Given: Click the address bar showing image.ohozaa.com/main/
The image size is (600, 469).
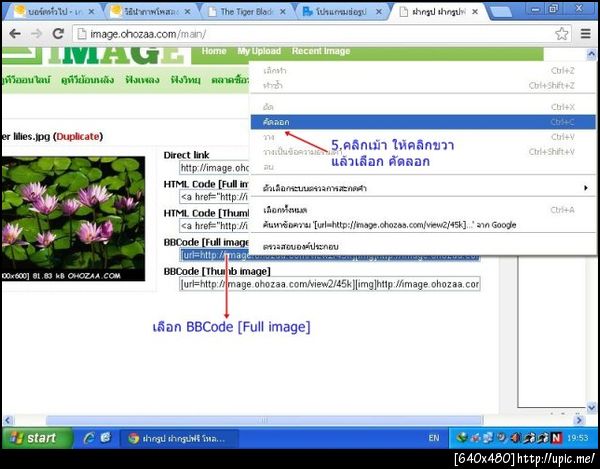Looking at the screenshot, I should pyautogui.click(x=321, y=34).
